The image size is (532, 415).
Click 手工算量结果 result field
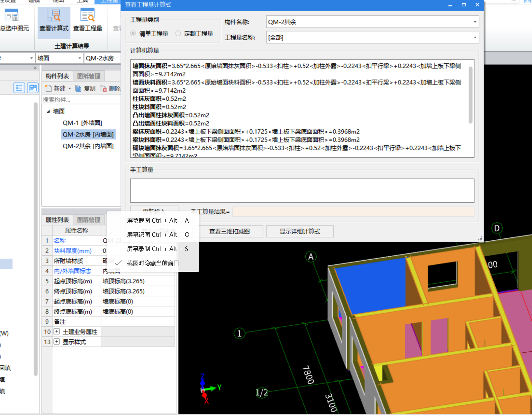[x=353, y=211]
